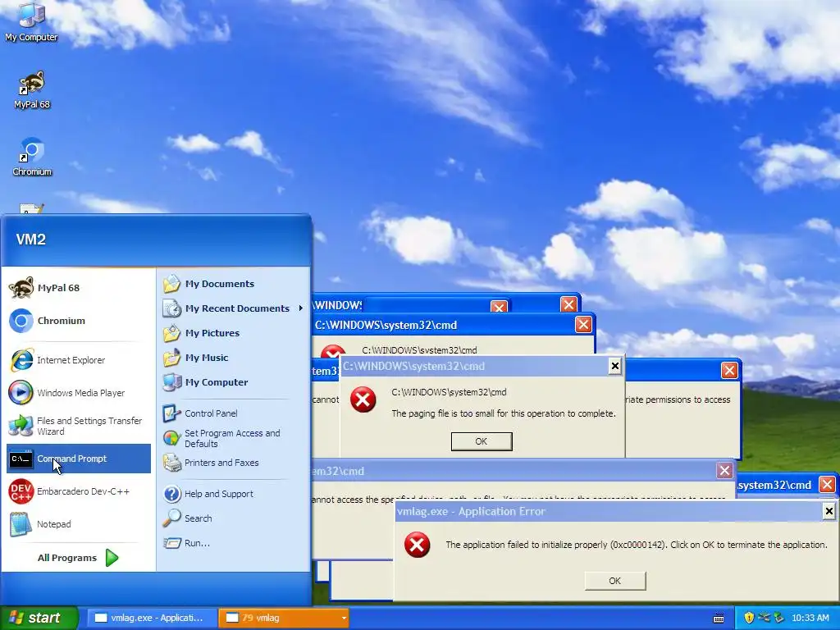Close the permissions access error window

[729, 370]
